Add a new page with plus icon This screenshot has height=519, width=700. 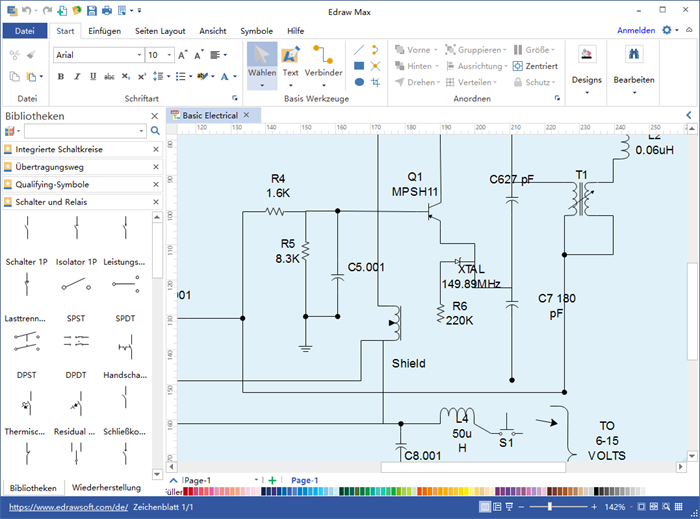[272, 481]
